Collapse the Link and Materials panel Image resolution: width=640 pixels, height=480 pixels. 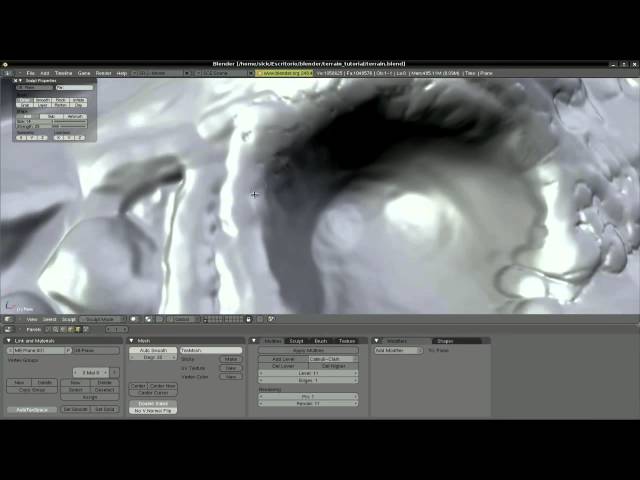point(9,340)
